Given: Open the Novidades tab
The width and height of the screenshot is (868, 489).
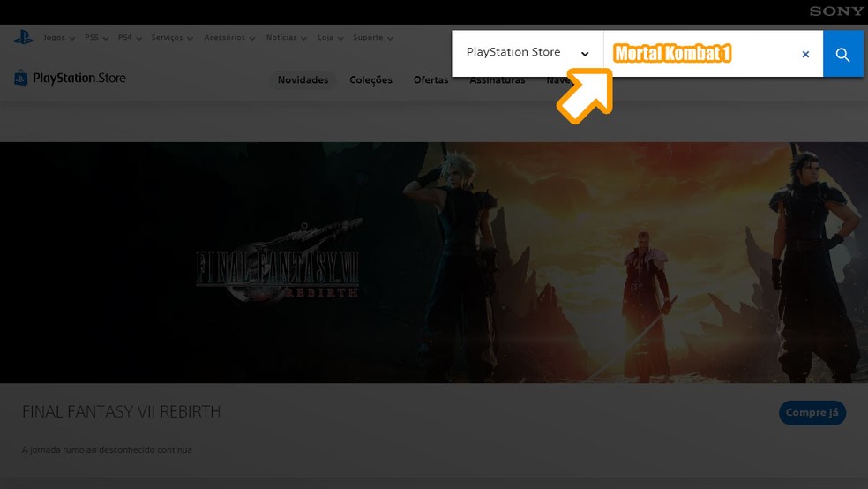Looking at the screenshot, I should pos(303,79).
